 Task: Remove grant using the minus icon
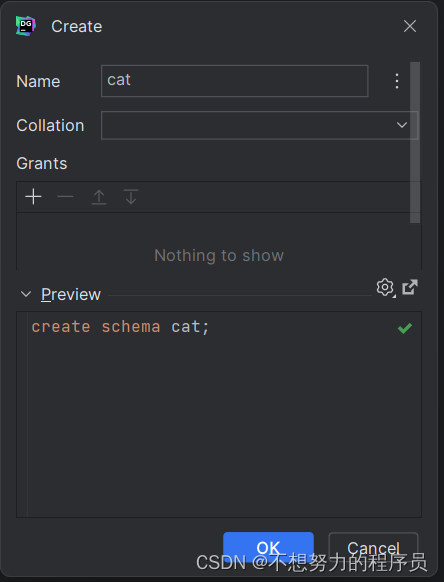click(65, 197)
